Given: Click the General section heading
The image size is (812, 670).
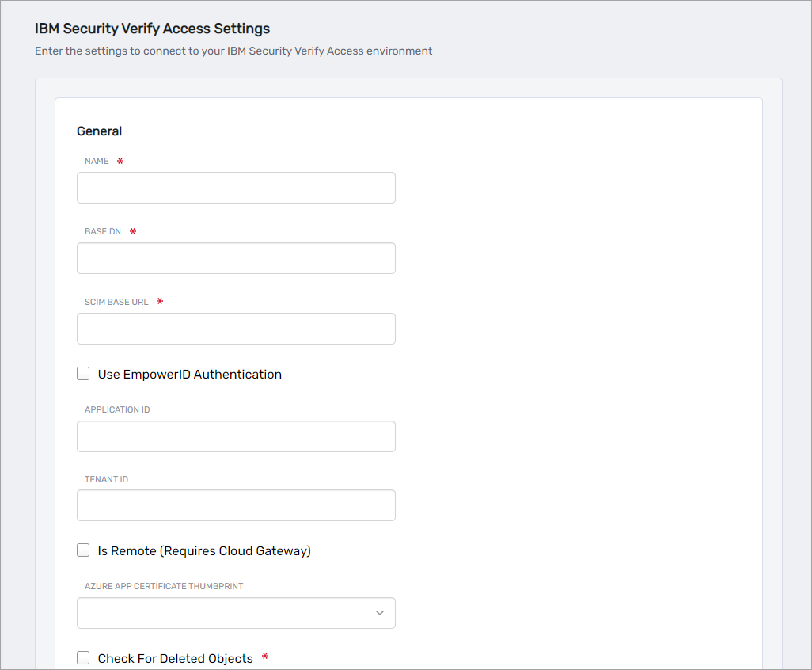Looking at the screenshot, I should 99,131.
